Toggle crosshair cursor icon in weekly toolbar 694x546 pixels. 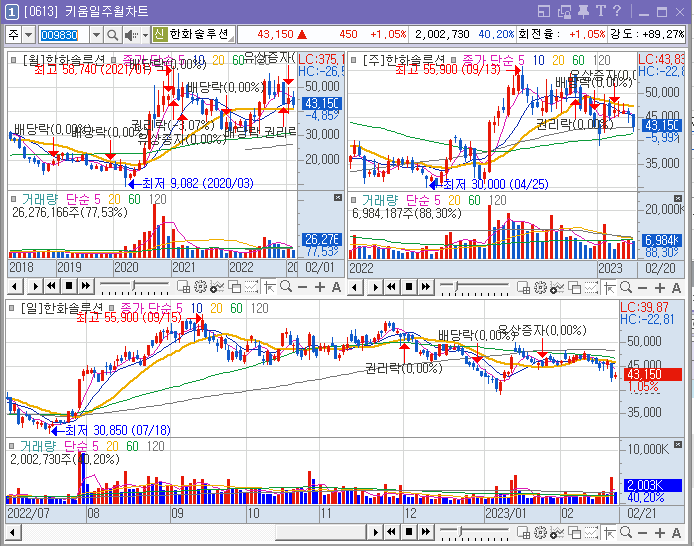(x=609, y=288)
